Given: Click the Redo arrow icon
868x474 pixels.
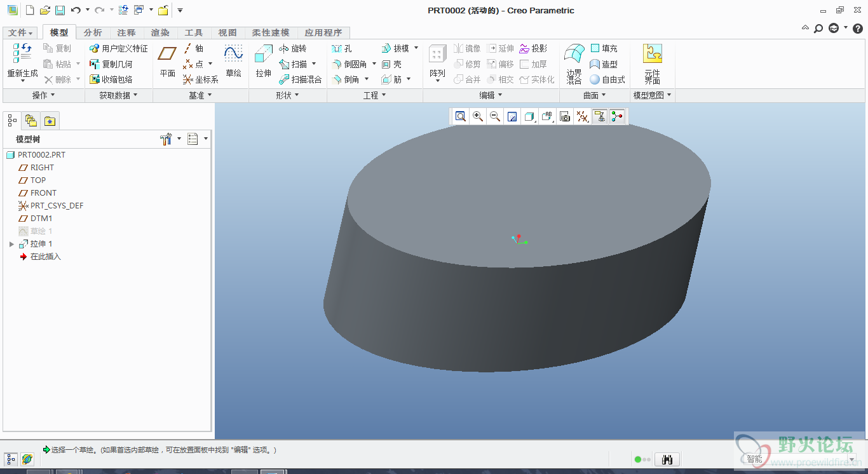Looking at the screenshot, I should coord(99,10).
